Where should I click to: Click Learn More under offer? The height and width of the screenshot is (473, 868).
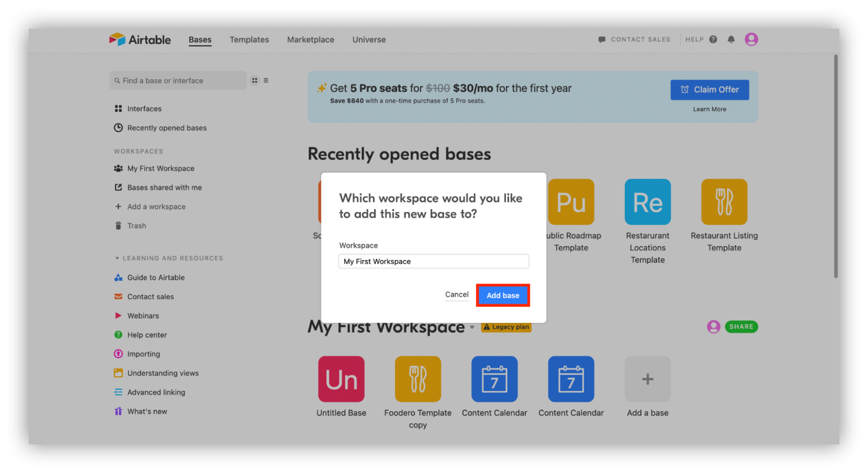coord(710,109)
